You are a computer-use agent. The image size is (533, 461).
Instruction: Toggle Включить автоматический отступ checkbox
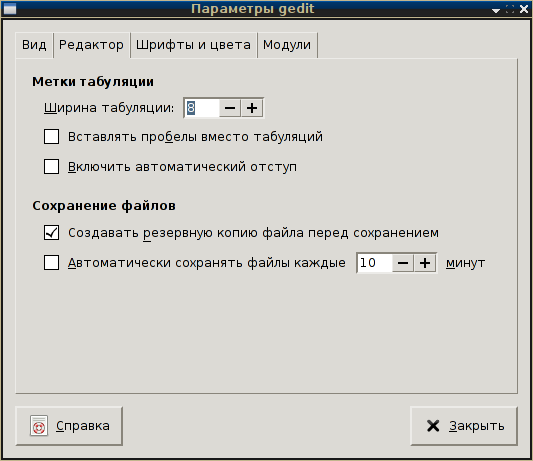[x=51, y=167]
